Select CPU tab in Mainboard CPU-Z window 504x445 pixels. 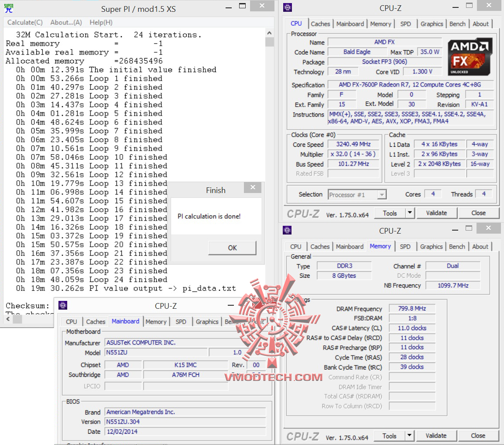click(x=72, y=322)
